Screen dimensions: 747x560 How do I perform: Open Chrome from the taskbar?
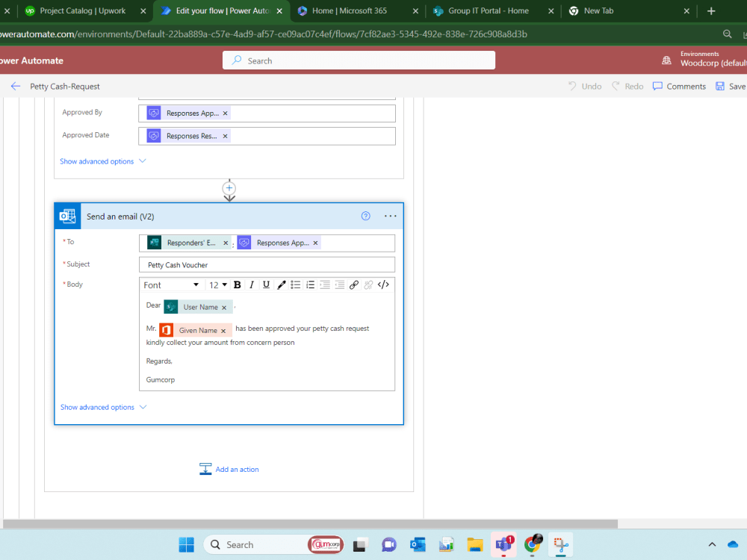(x=532, y=545)
